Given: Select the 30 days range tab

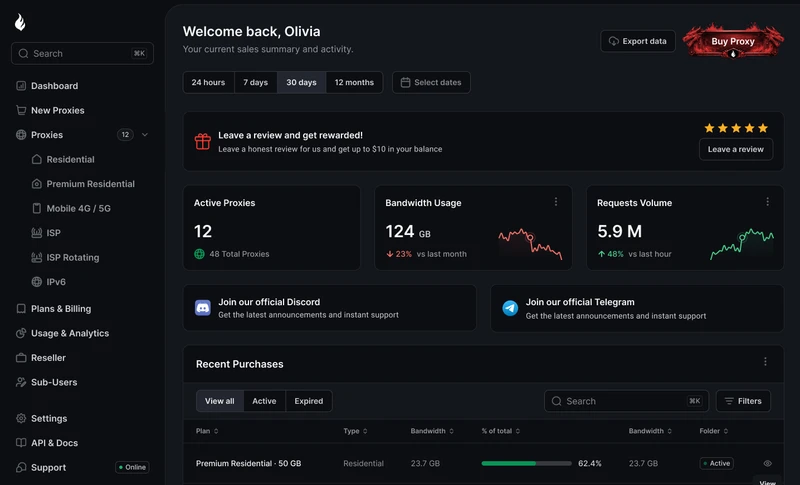Looking at the screenshot, I should click(301, 82).
